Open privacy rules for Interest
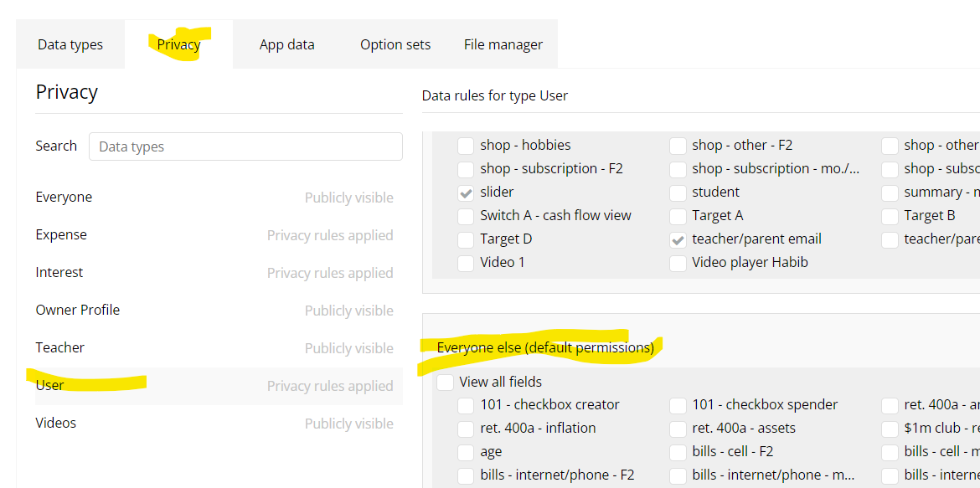The width and height of the screenshot is (980, 488). pos(59,273)
